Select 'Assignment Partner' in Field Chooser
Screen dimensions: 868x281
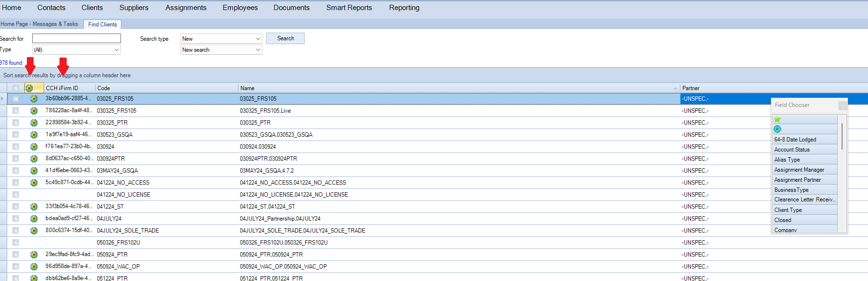pos(805,180)
